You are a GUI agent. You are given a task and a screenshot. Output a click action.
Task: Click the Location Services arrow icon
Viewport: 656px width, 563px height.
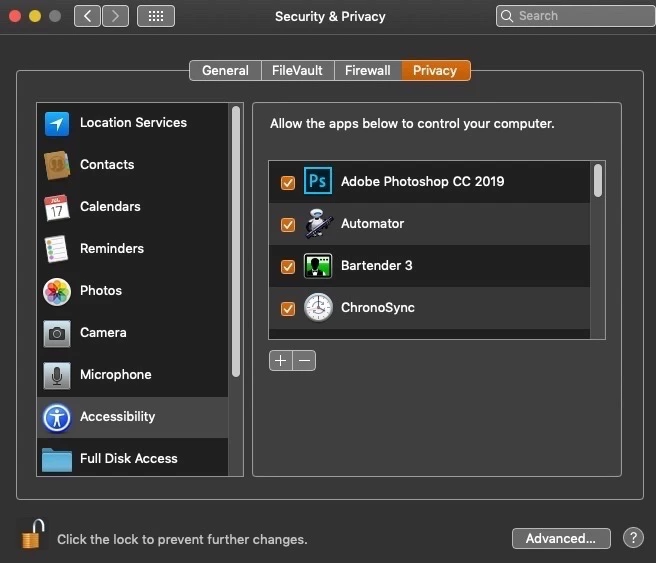click(57, 123)
